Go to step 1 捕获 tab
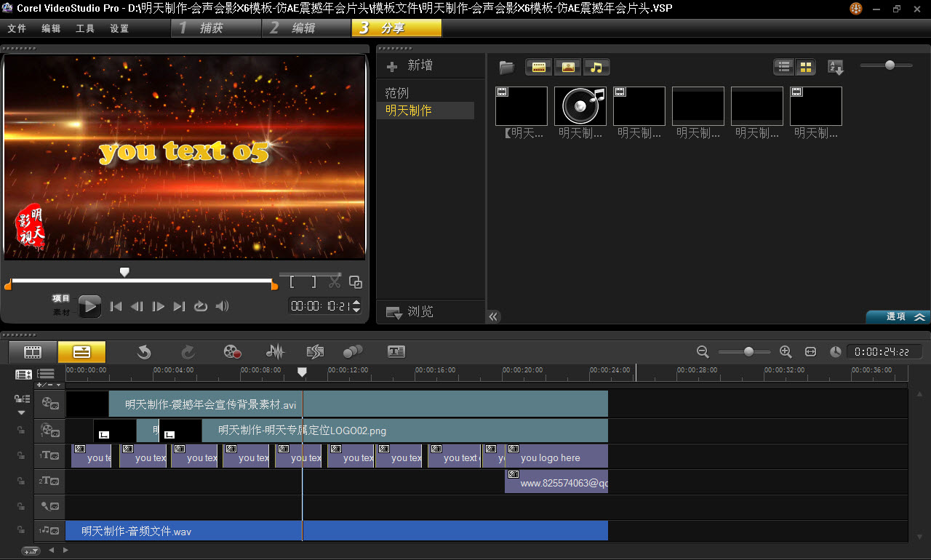Screen dimensions: 931x560 [x=216, y=28]
